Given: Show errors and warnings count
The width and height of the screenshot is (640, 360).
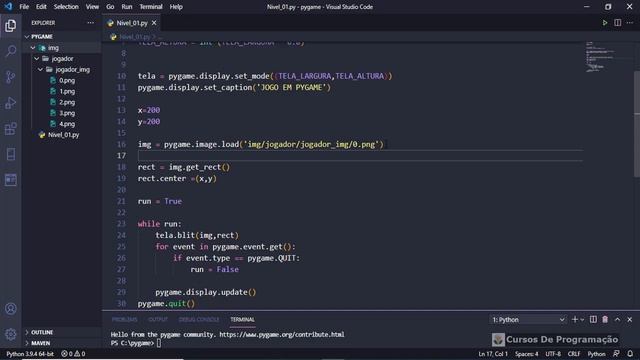Looking at the screenshot, I should point(73,353).
